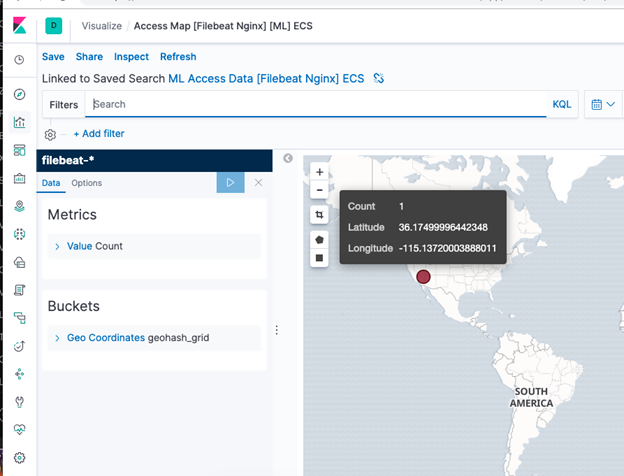Viewport: 624px width, 476px height.
Task: Collapse the editor side panel arrow
Action: click(288, 158)
